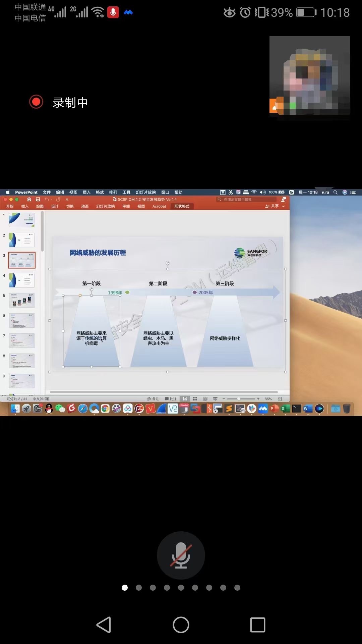
Task: Open the 幻灯片放映 menu in menu bar
Action: [146, 192]
